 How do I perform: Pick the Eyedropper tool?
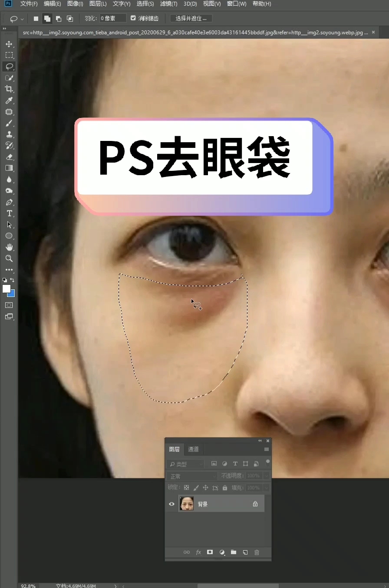point(9,101)
